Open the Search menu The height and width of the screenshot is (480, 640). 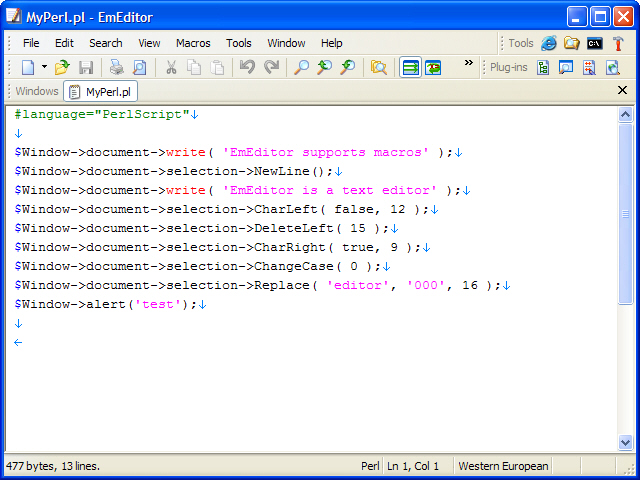pyautogui.click(x=106, y=43)
